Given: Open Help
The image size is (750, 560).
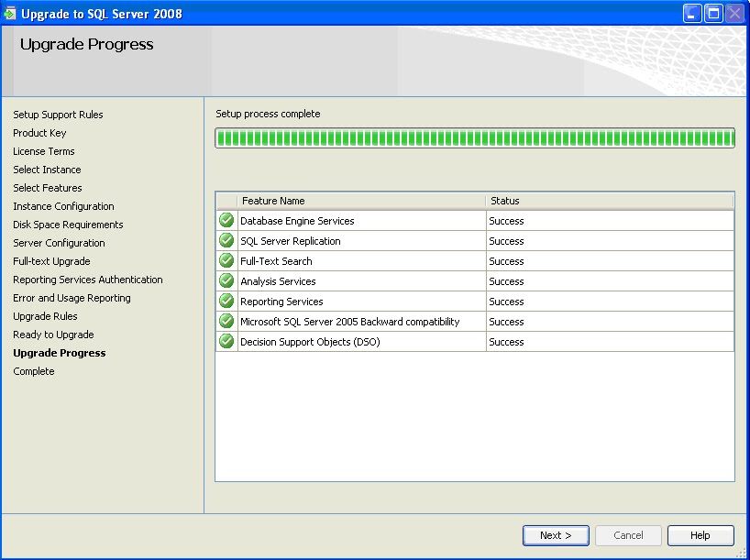Looking at the screenshot, I should pyautogui.click(x=700, y=535).
